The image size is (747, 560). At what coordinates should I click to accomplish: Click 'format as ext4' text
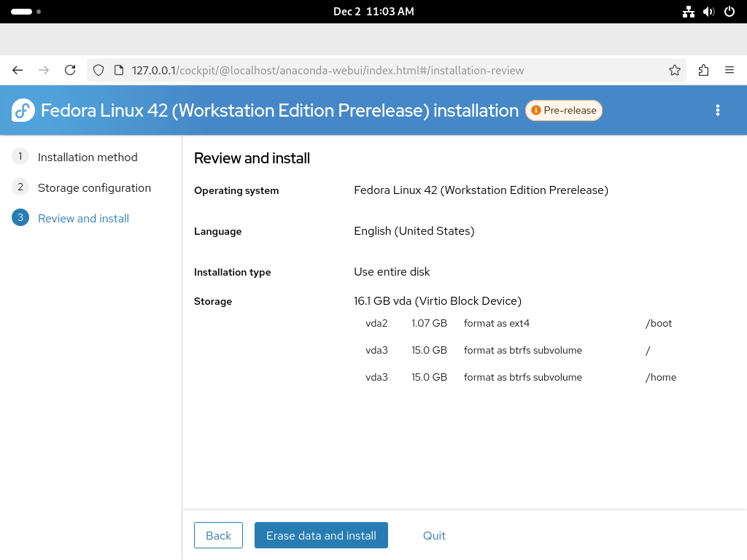click(x=496, y=323)
